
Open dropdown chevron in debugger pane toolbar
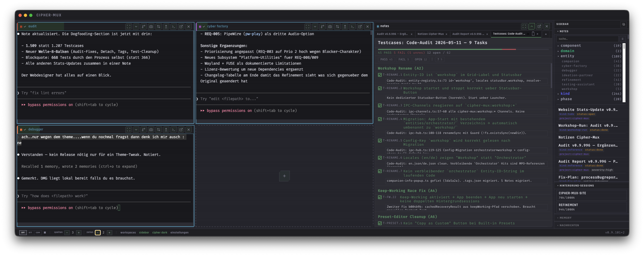pos(136,130)
